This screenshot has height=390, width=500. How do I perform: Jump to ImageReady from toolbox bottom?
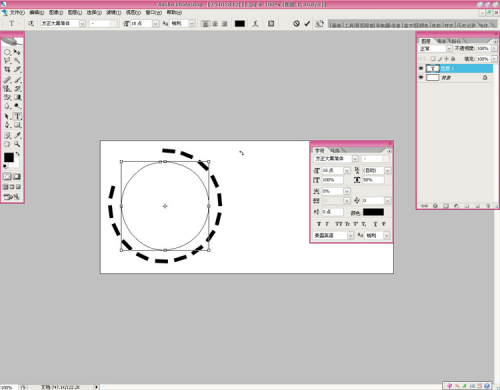tap(12, 197)
